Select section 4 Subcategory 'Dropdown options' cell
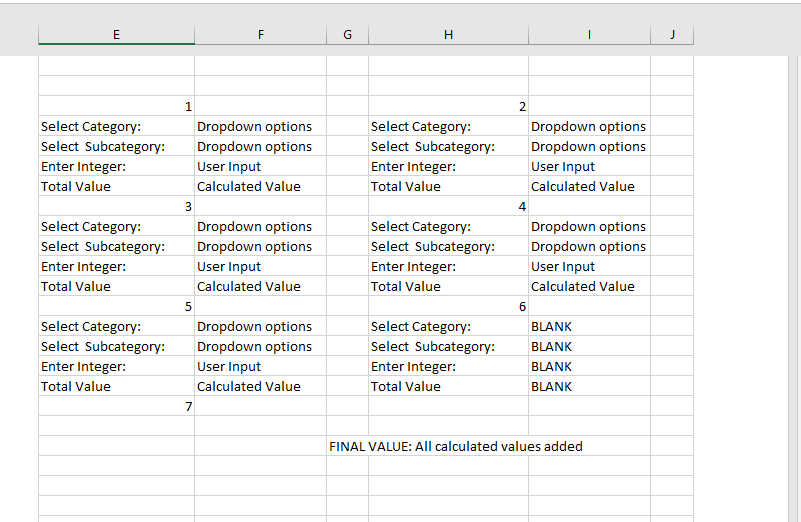The width and height of the screenshot is (801, 522). [x=590, y=246]
